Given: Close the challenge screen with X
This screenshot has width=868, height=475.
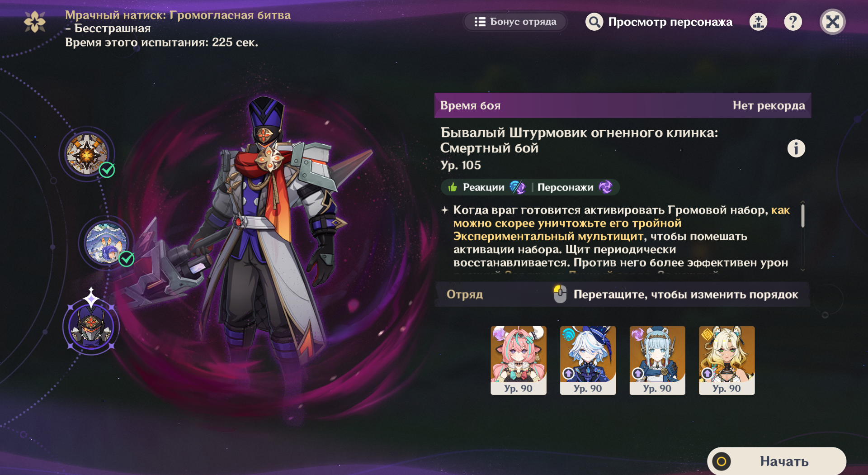Looking at the screenshot, I should point(832,22).
